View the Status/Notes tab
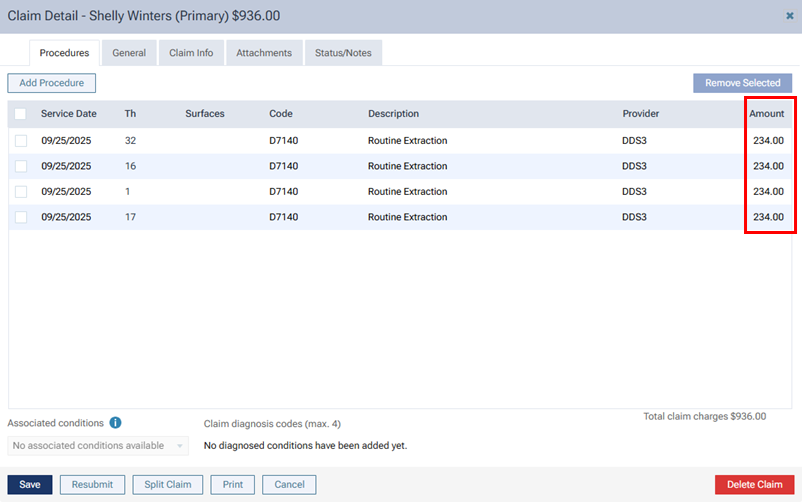This screenshot has width=802, height=502. coord(343,53)
